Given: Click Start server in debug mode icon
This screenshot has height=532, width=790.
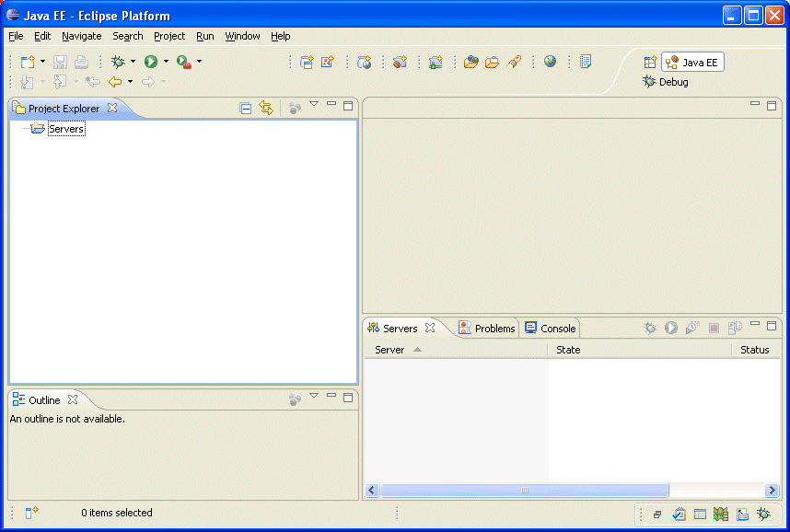Looking at the screenshot, I should [650, 328].
